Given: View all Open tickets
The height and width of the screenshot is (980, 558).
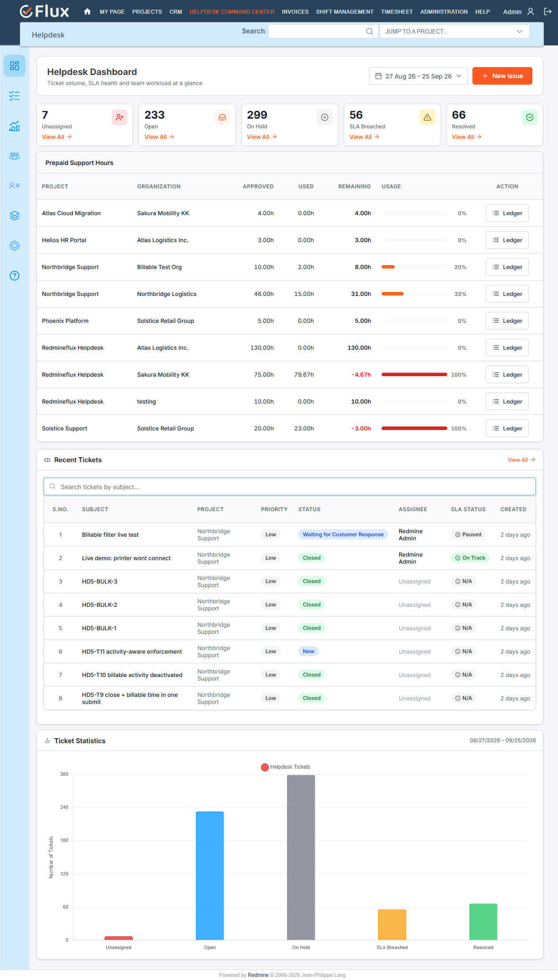Looking at the screenshot, I should pos(159,137).
